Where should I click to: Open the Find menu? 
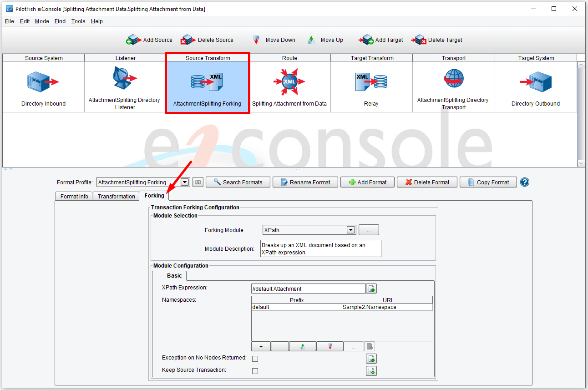click(60, 21)
